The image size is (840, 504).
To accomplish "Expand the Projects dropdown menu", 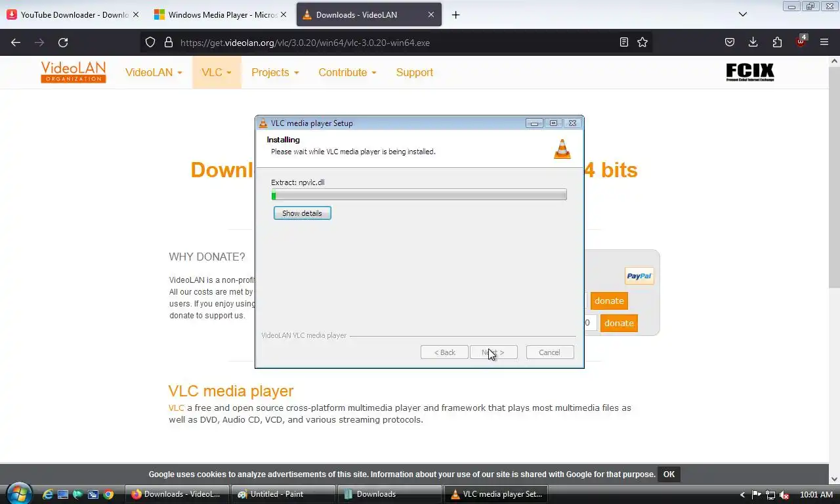I will pyautogui.click(x=275, y=72).
